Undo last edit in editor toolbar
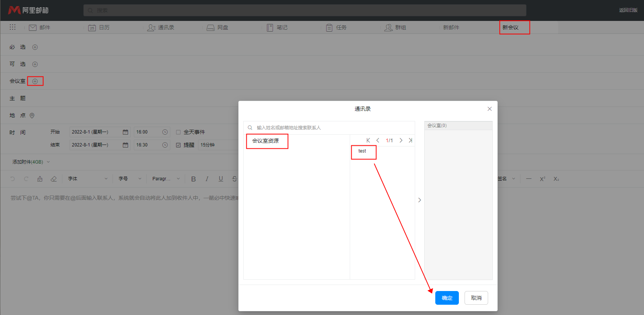Image resolution: width=644 pixels, height=315 pixels. point(13,179)
